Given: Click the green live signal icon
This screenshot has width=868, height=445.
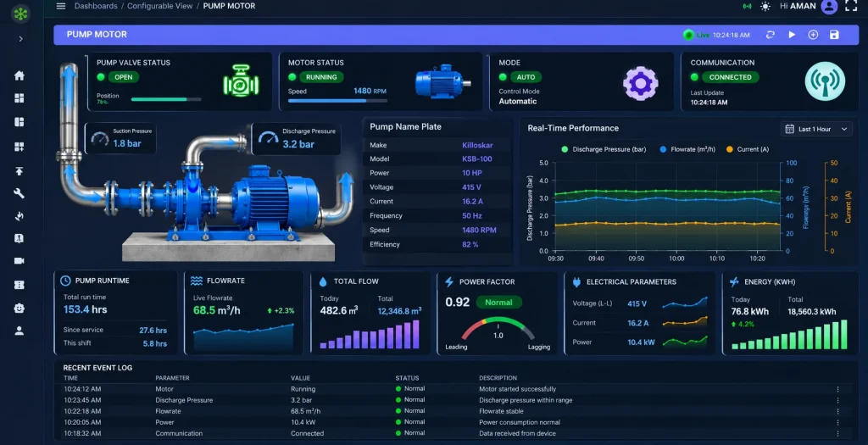Looking at the screenshot, I should 748,6.
